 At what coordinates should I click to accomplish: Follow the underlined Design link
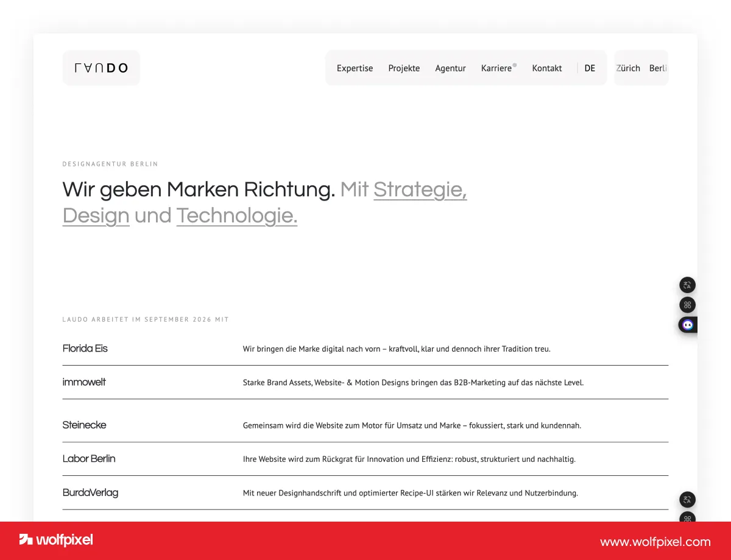click(96, 215)
